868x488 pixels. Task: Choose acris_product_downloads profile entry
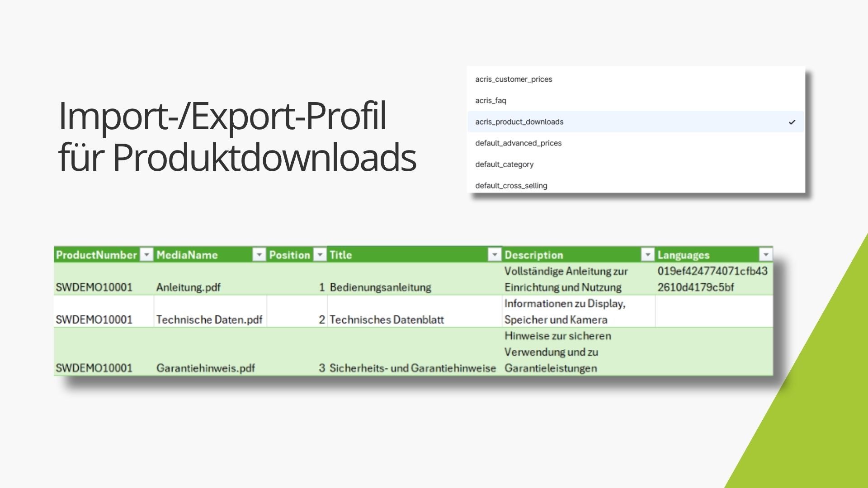point(636,122)
